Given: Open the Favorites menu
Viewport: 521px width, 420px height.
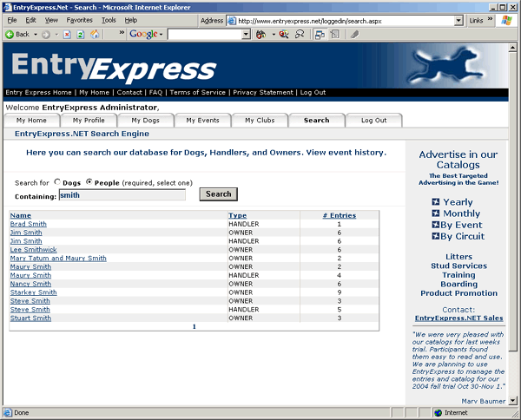Looking at the screenshot, I should (x=79, y=19).
